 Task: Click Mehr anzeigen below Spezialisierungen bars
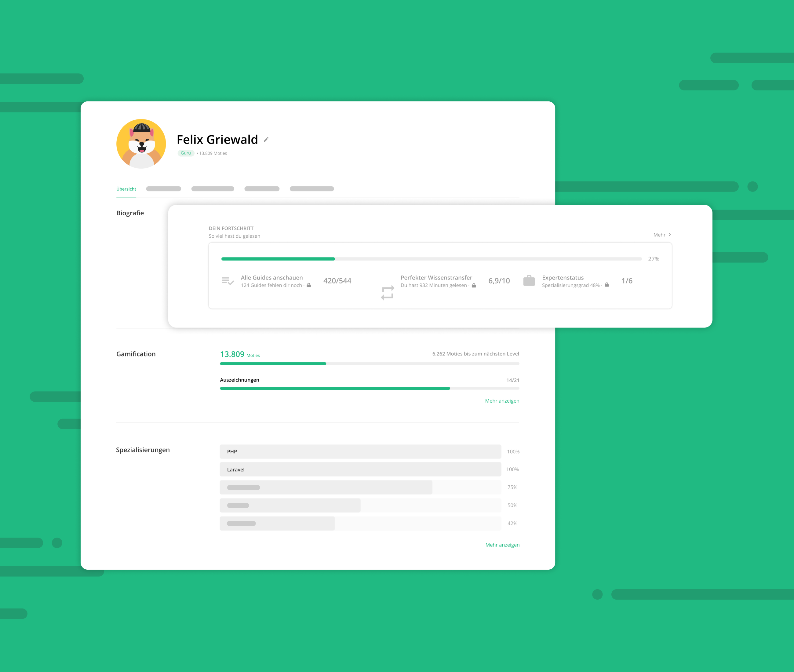(502, 545)
